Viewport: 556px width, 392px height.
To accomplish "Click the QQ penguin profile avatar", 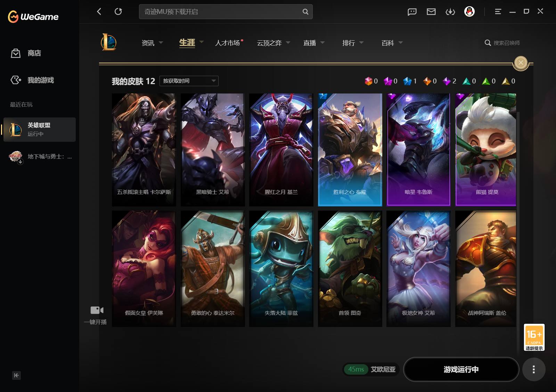I will click(469, 11).
